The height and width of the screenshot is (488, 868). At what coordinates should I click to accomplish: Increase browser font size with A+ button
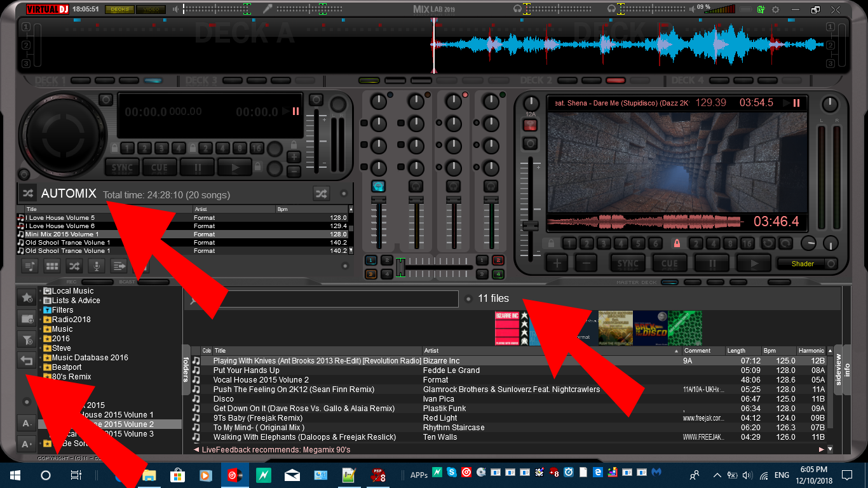pos(27,444)
